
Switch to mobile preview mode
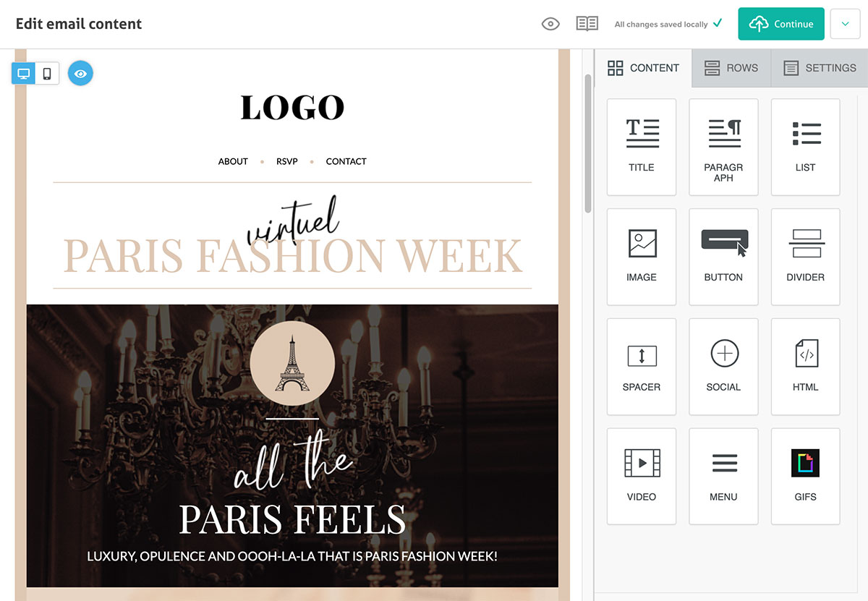(x=47, y=74)
